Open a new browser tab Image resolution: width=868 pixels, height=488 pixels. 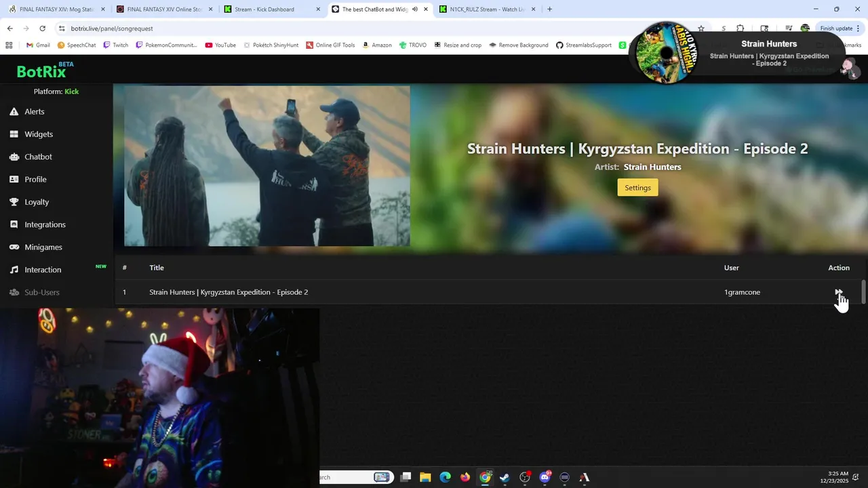[549, 9]
